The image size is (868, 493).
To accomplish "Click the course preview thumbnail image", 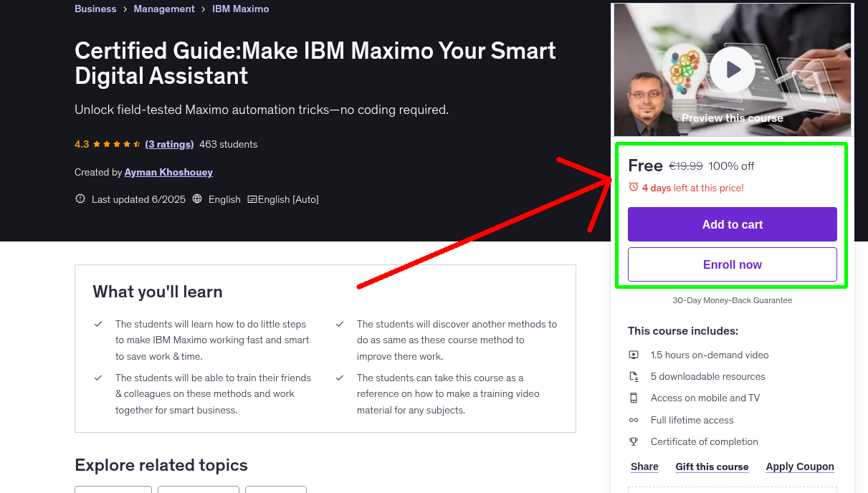I will point(733,70).
